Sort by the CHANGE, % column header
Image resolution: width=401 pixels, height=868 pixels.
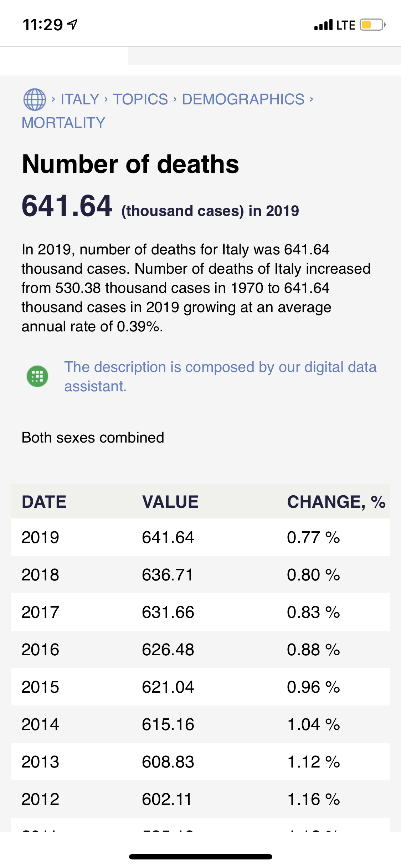[336, 502]
